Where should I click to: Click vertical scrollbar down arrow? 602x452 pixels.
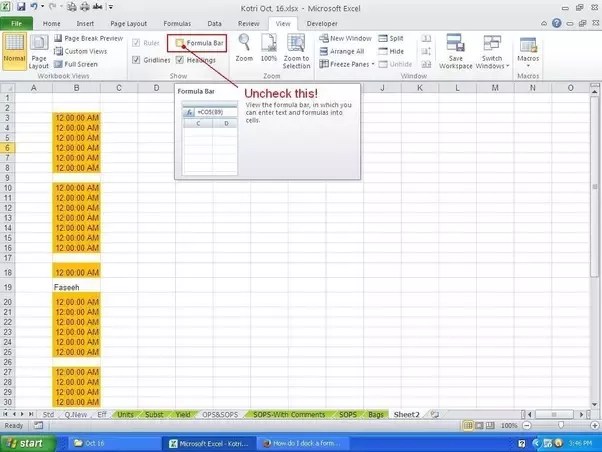click(x=595, y=404)
